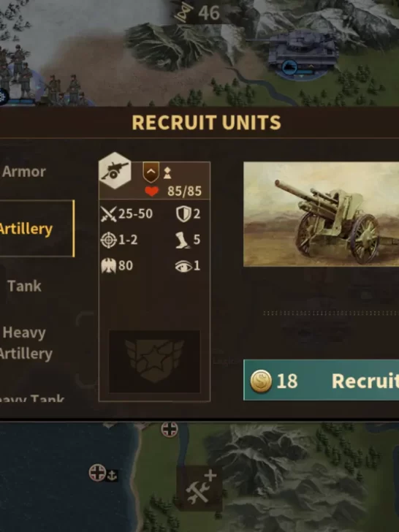Click the boot movement icon
Screen dimensions: 399x532
(x=183, y=240)
